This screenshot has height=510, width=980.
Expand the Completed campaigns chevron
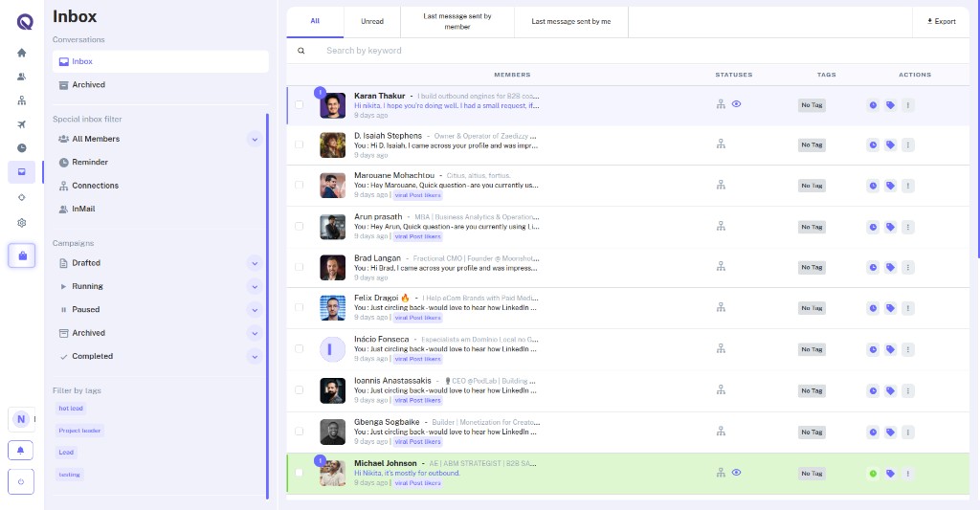pyautogui.click(x=255, y=357)
